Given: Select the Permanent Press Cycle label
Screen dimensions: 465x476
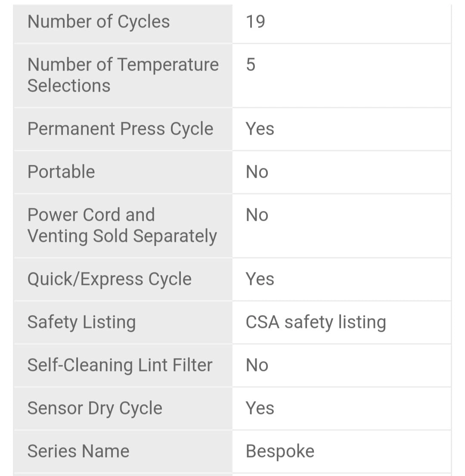Looking at the screenshot, I should tap(120, 129).
